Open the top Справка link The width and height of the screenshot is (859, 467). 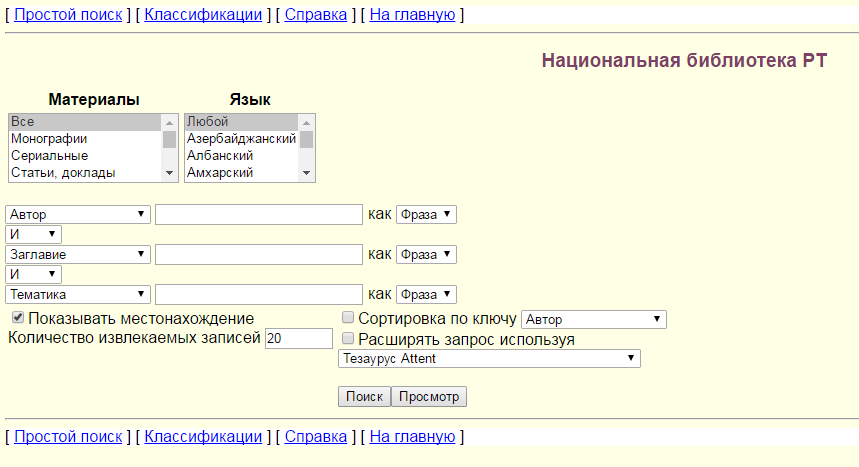point(316,15)
